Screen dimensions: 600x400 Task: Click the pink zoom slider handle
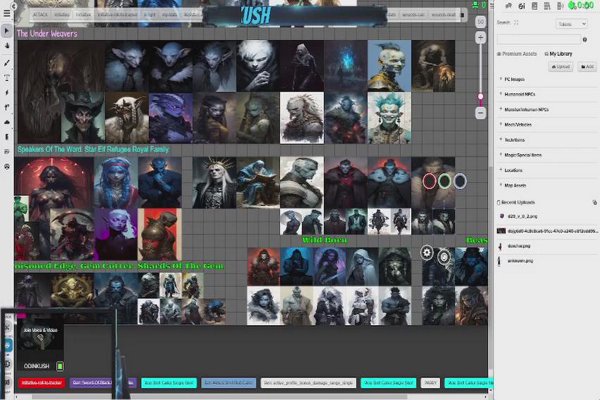[481, 96]
